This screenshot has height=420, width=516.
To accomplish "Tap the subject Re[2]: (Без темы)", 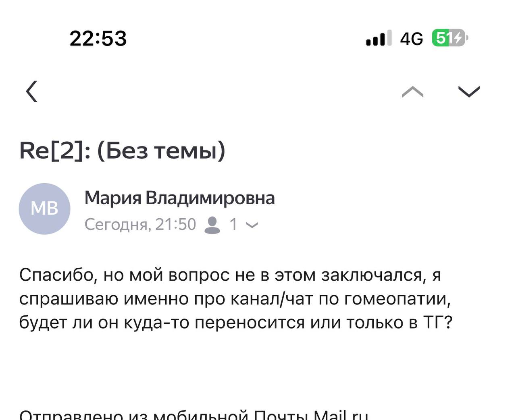I will [122, 151].
